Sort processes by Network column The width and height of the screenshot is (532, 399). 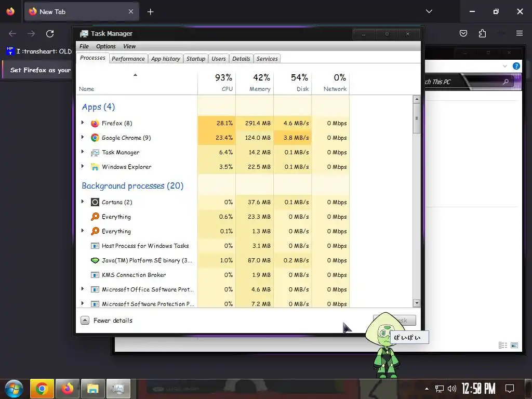click(x=331, y=83)
